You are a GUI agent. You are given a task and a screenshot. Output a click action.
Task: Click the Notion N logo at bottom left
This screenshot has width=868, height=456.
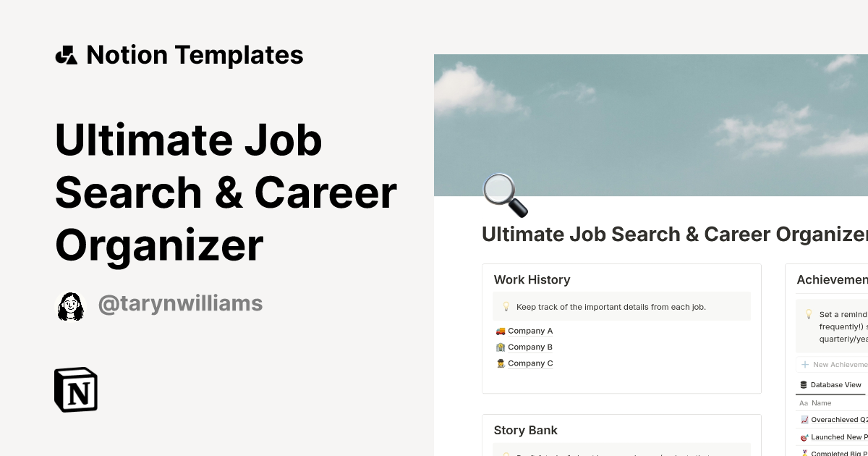75,389
